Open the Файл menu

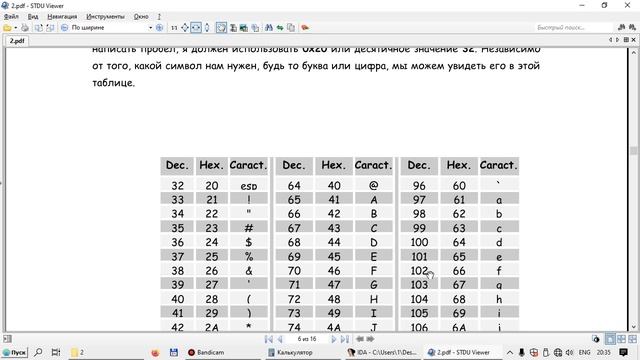point(11,17)
